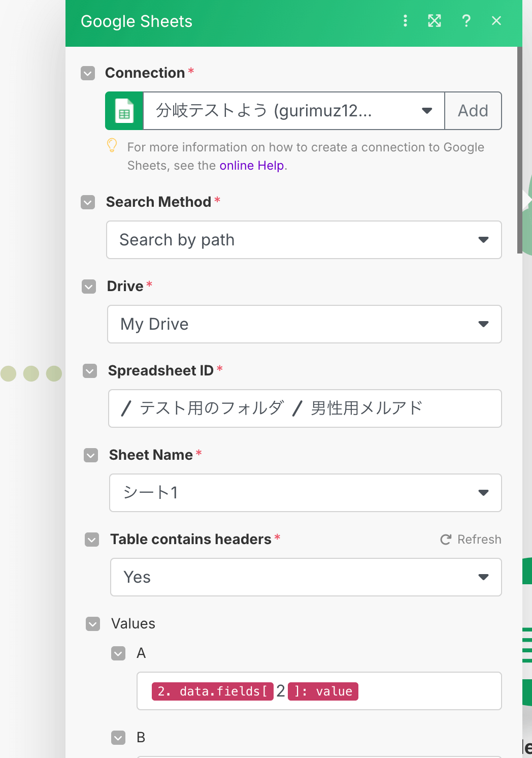
Task: Click the Values section label
Action: coord(133,624)
